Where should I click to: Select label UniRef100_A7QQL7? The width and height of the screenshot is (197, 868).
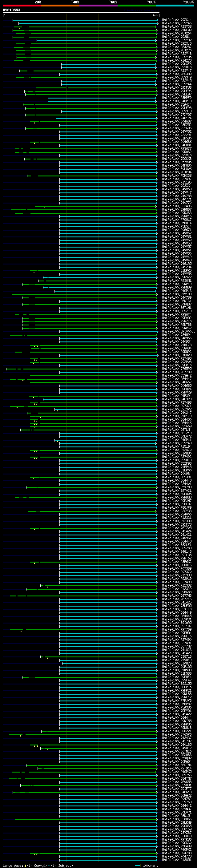(176, 220)
